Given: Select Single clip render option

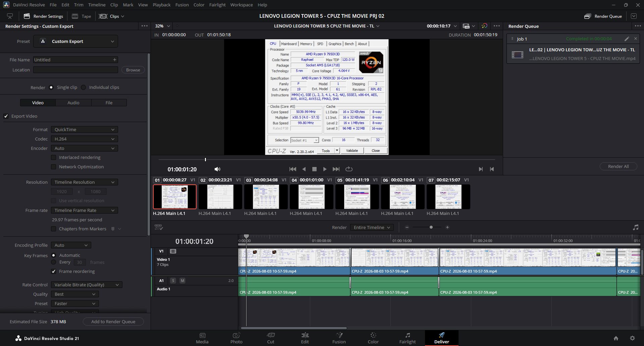Looking at the screenshot, I should 51,87.
